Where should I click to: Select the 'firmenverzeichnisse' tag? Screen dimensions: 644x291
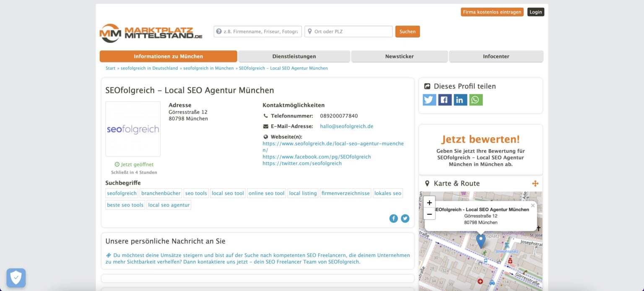(346, 194)
